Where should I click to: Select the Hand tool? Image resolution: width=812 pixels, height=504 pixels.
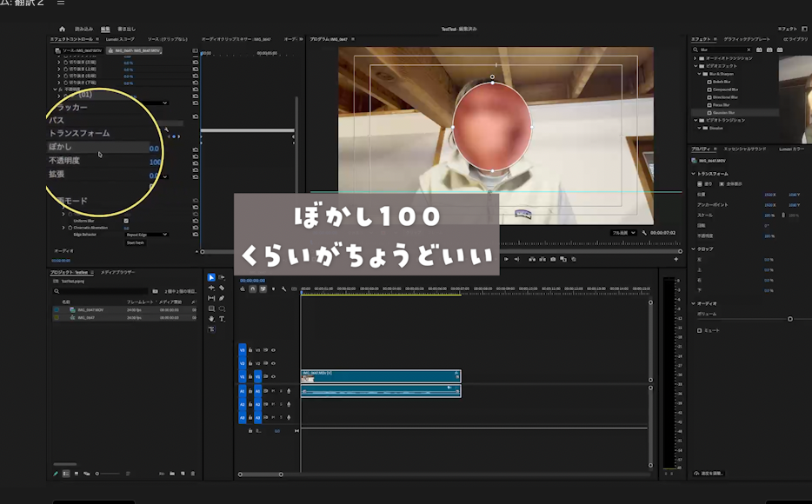click(211, 319)
